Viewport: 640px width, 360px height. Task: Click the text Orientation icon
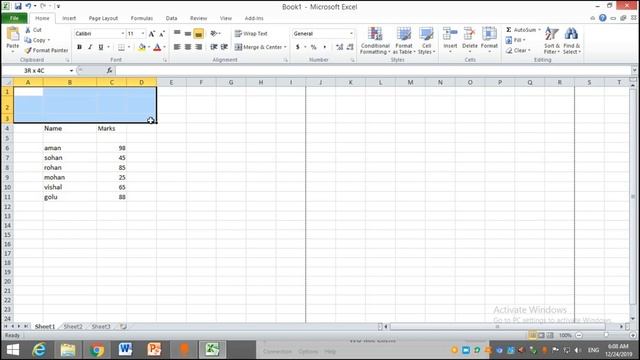pyautogui.click(x=213, y=33)
